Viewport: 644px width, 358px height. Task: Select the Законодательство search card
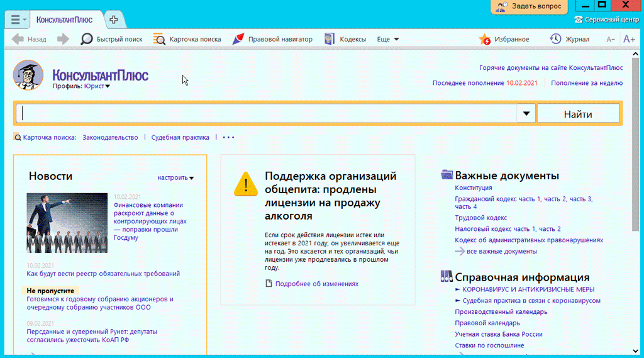[x=110, y=137]
